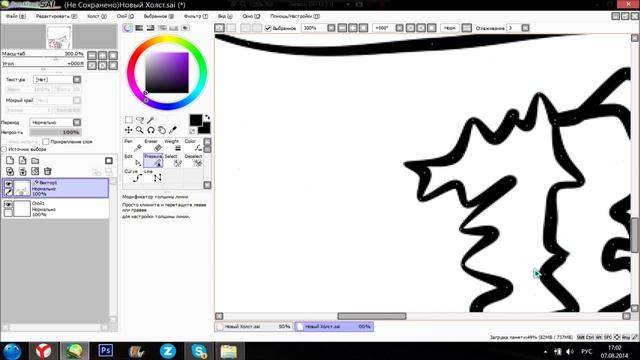Click the horizontal canvas scrollbar
The width and height of the screenshot is (640, 360).
coord(371,316)
